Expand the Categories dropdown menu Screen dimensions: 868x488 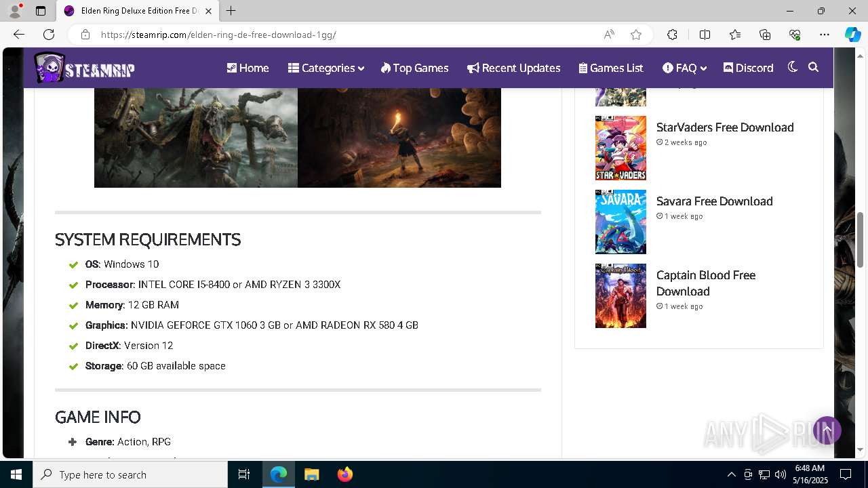pyautogui.click(x=325, y=68)
